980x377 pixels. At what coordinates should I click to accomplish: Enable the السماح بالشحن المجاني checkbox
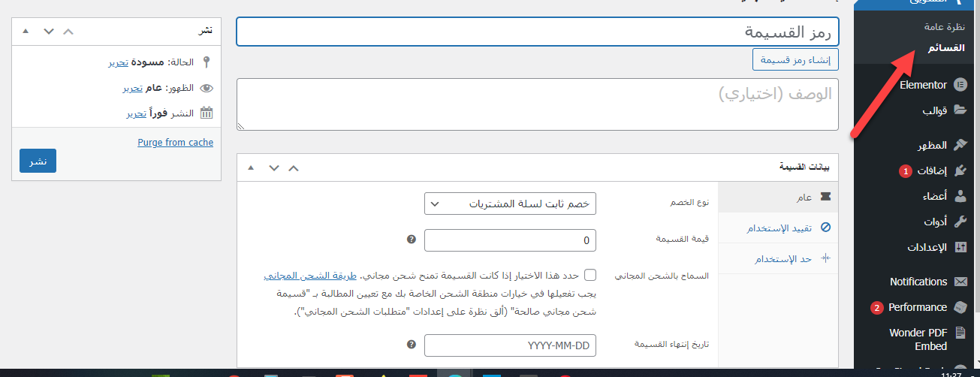(x=590, y=276)
